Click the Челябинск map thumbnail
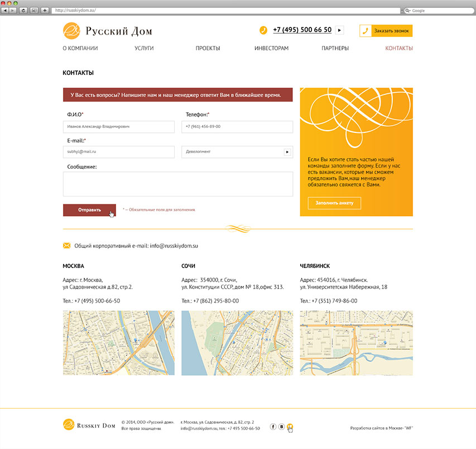 coord(357,343)
